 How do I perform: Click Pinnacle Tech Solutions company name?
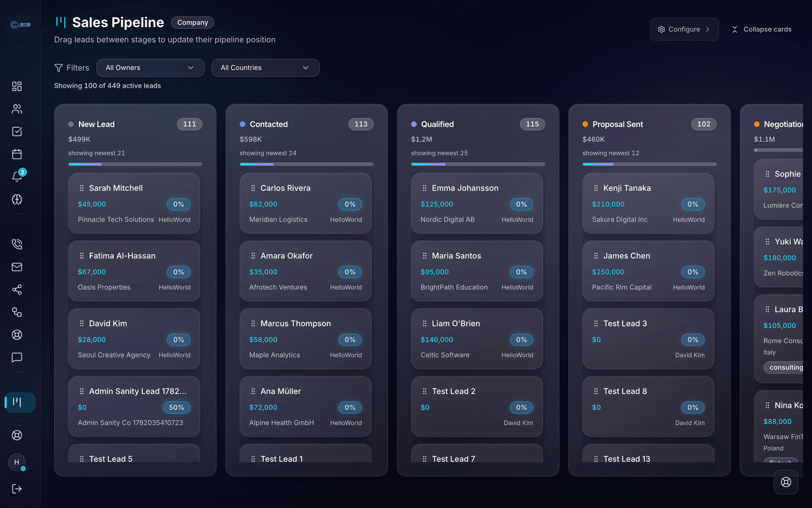[x=116, y=220]
